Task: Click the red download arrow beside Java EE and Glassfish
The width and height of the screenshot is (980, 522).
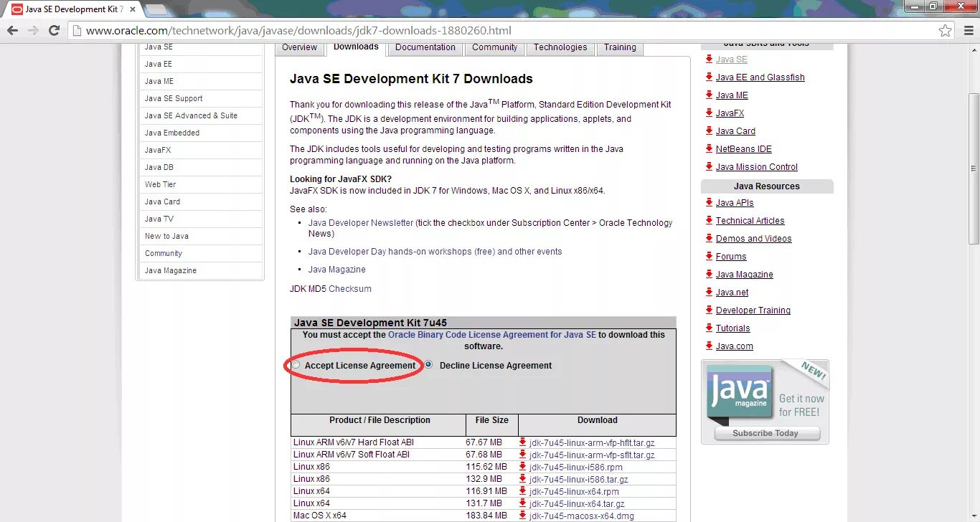Action: (709, 77)
